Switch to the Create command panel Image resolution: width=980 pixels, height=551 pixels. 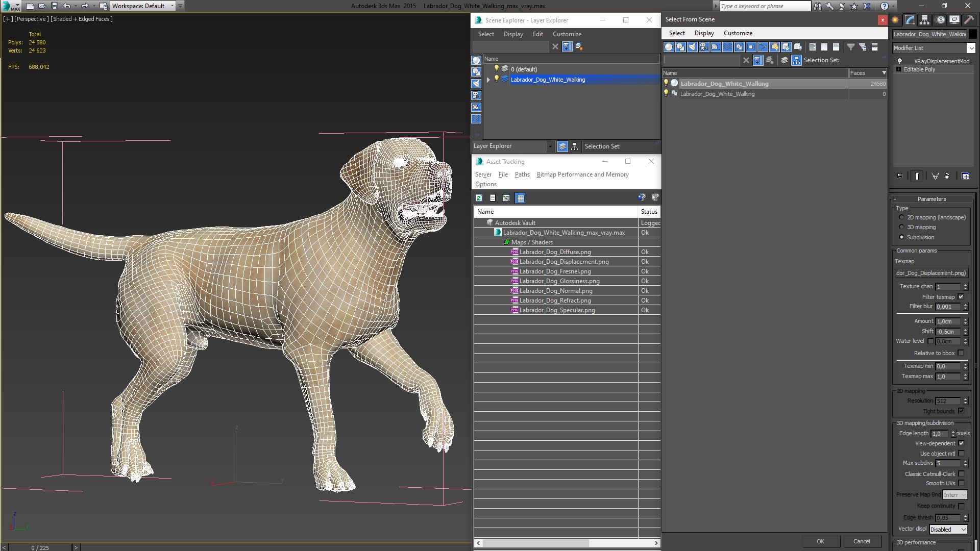click(895, 20)
